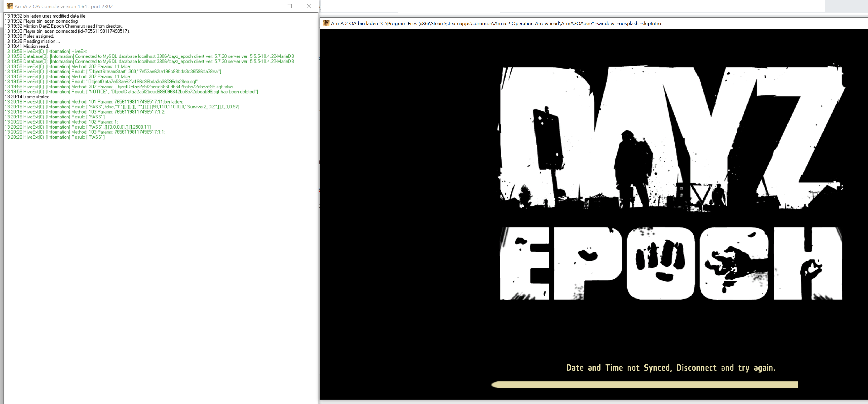Minimize the ArmA 2 OA Console window
The width and height of the screenshot is (868, 404).
(x=270, y=6)
